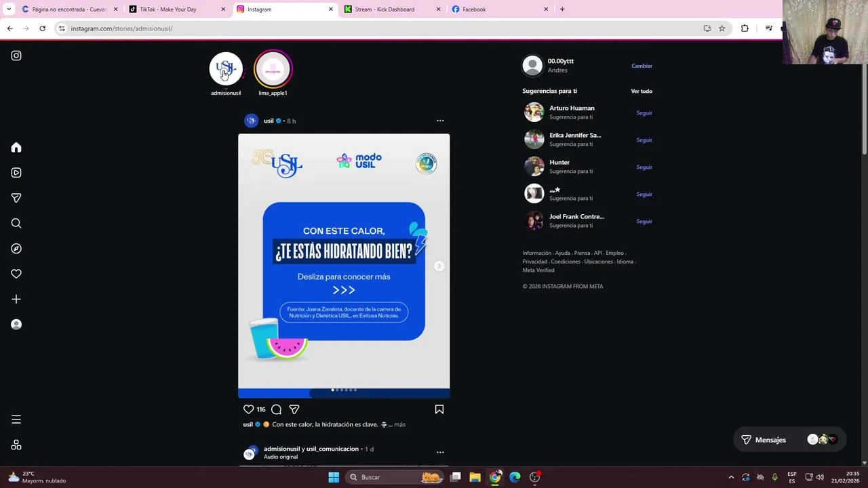Reload the page

pos(42,28)
